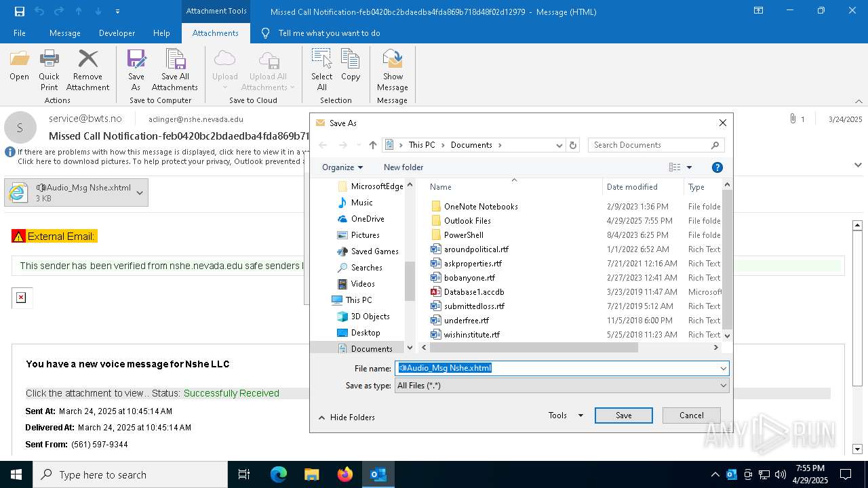Click the Name column header

(x=441, y=187)
